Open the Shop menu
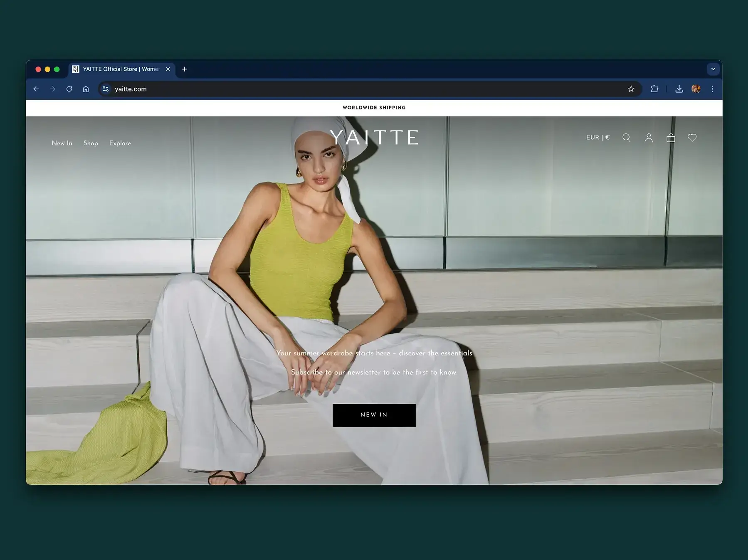 91,143
